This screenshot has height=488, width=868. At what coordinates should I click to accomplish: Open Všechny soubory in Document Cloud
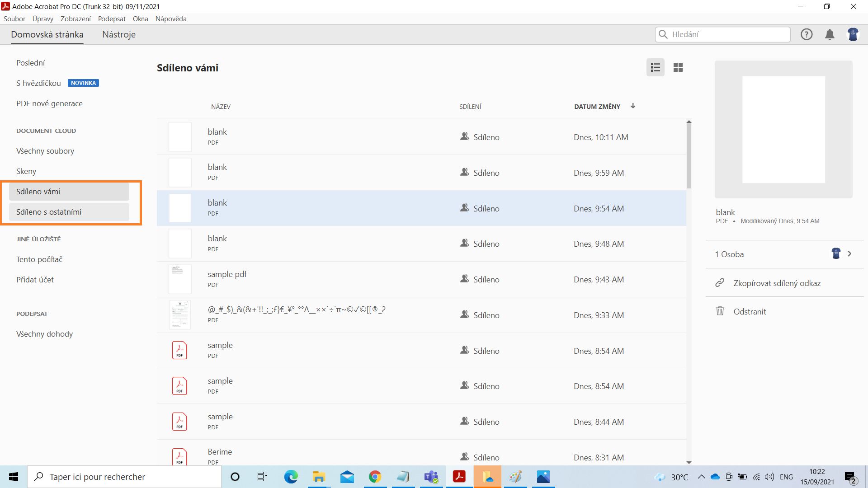45,151
